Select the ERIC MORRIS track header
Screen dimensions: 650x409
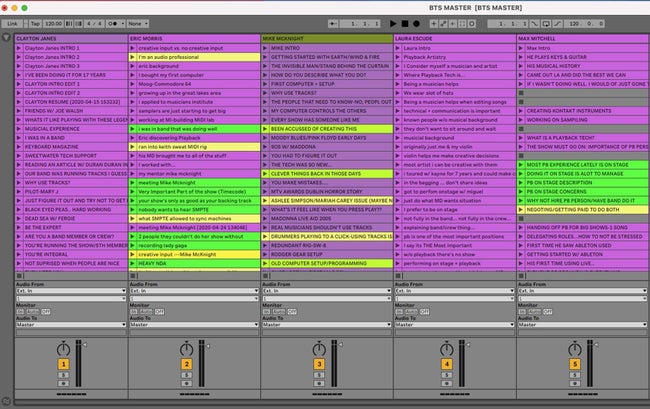tap(194, 39)
